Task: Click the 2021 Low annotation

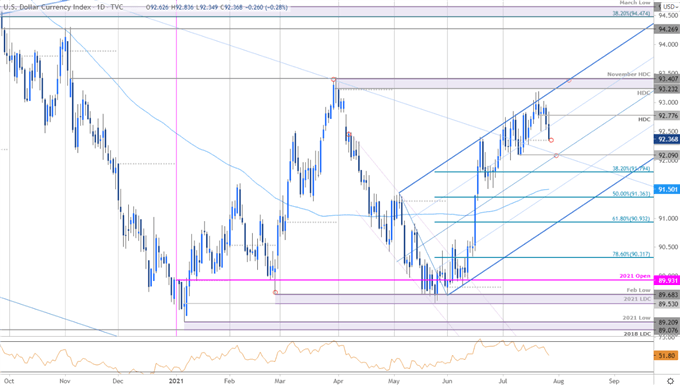Action: click(637, 318)
